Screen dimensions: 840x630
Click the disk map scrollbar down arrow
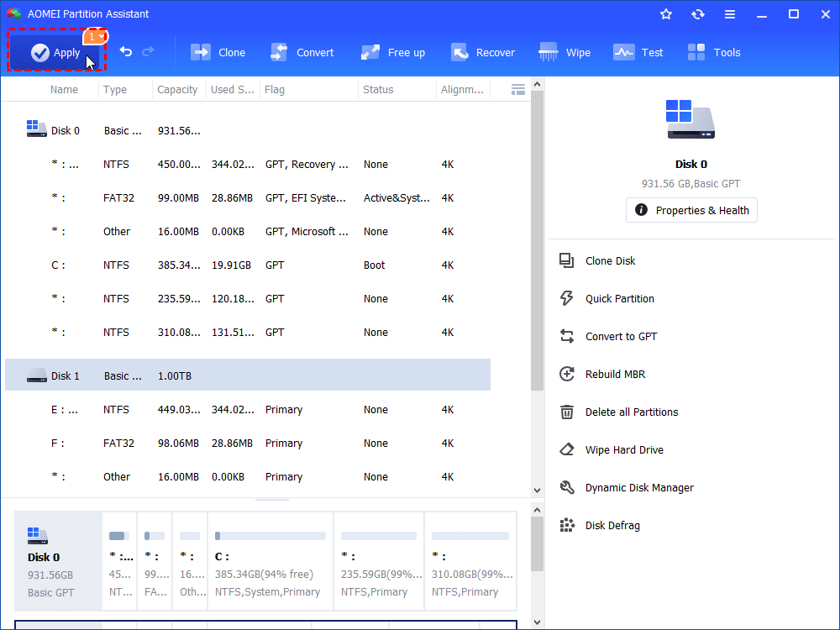pos(538,622)
